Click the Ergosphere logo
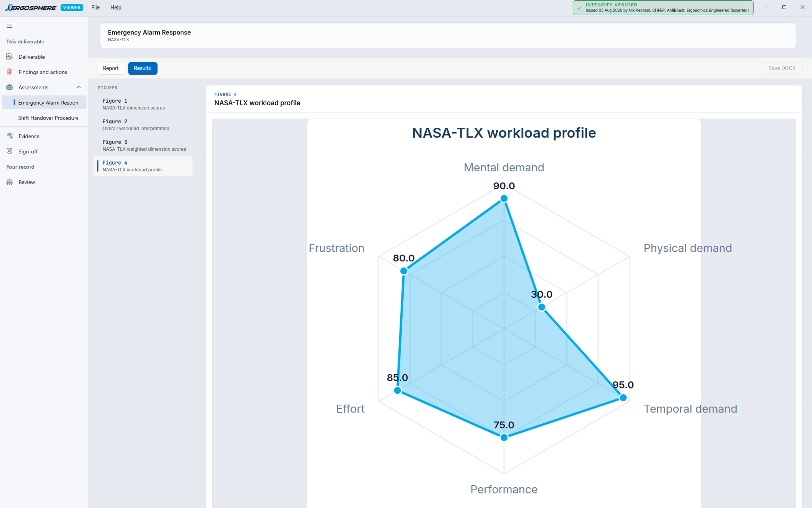The height and width of the screenshot is (508, 812). click(x=30, y=7)
